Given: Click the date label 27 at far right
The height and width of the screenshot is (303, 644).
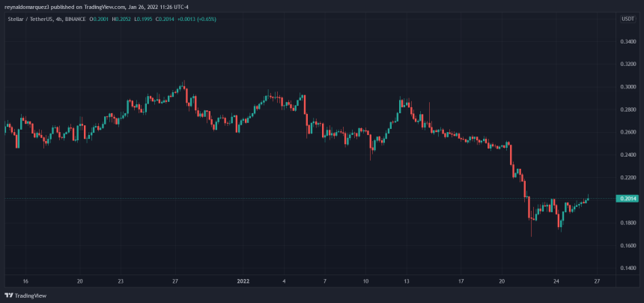Looking at the screenshot, I should [596, 281].
